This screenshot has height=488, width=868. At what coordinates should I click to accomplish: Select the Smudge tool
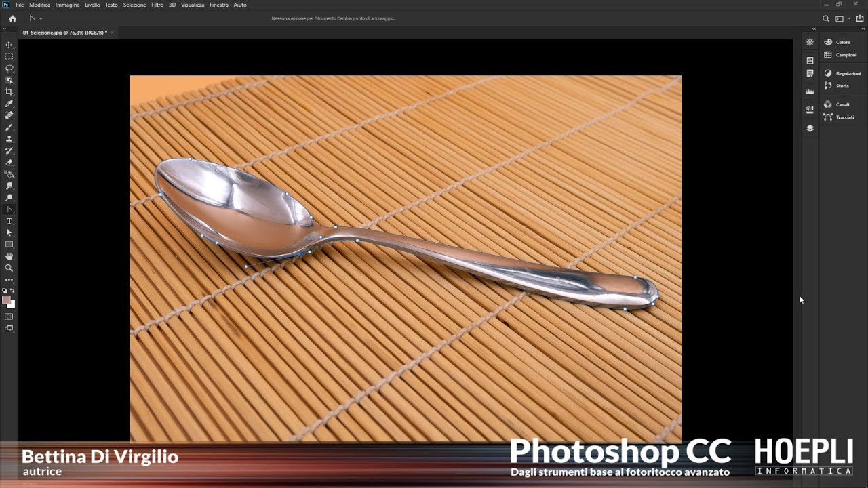(x=9, y=186)
